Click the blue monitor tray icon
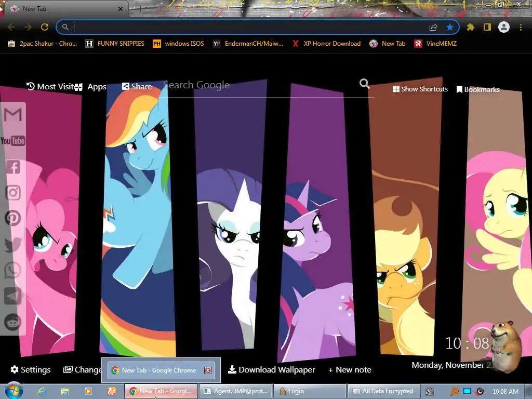The image size is (532, 399). click(467, 391)
